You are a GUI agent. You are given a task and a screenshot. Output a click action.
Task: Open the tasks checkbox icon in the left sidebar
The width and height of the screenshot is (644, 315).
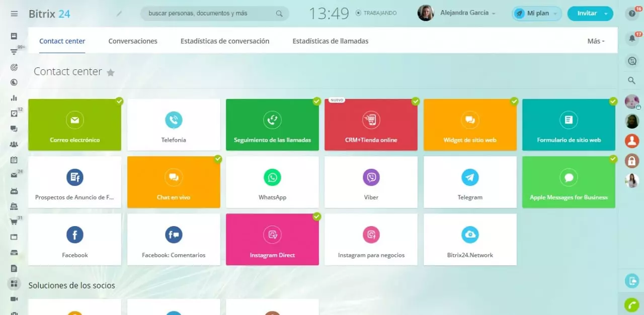pyautogui.click(x=14, y=114)
